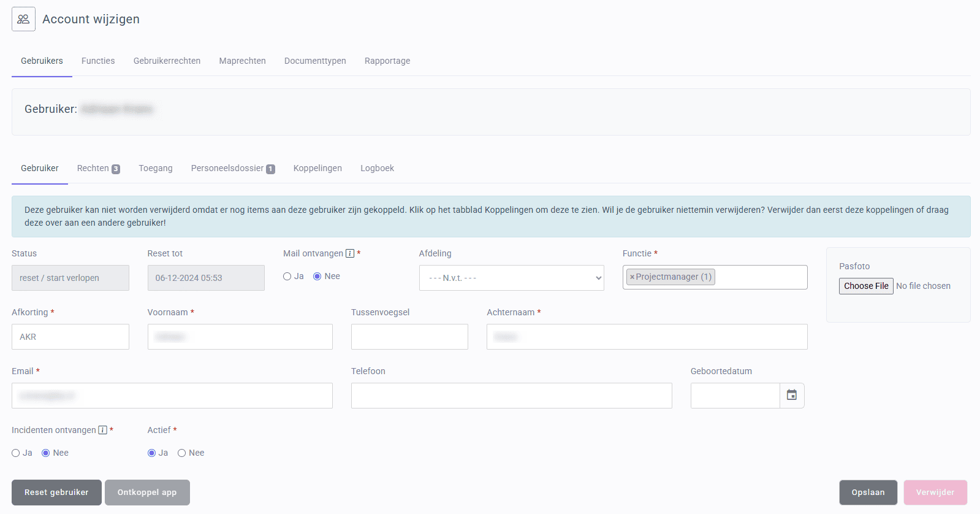980x514 pixels.
Task: Select Ja for Mail ontvangen
Action: pos(287,277)
